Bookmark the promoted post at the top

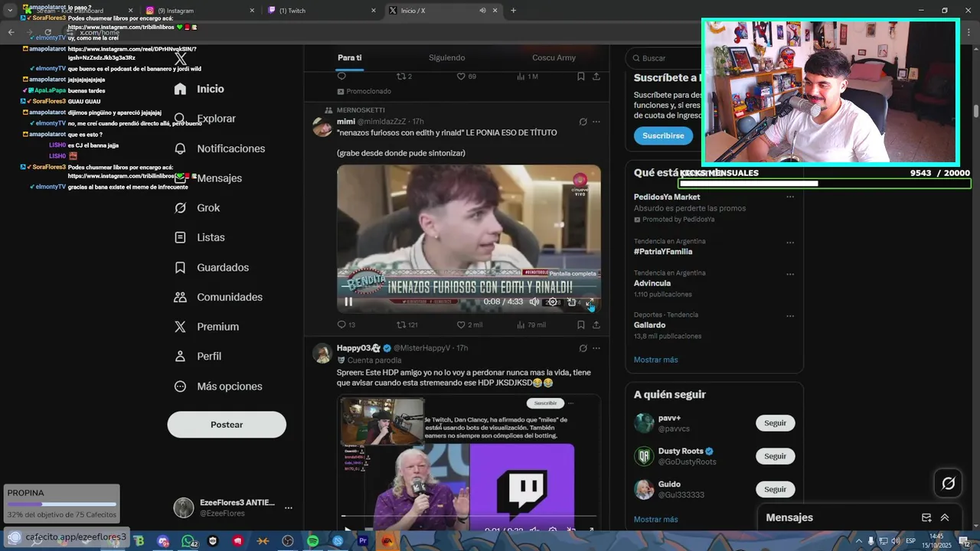(x=581, y=77)
